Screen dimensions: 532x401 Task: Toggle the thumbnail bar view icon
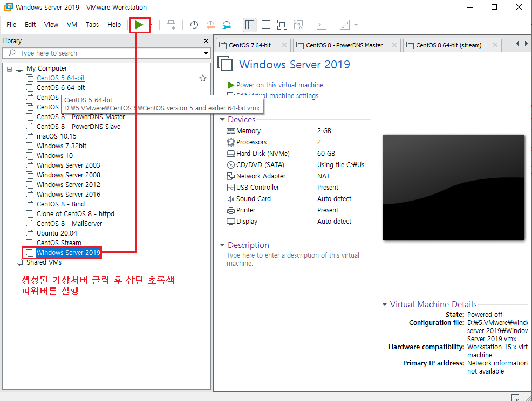(266, 25)
